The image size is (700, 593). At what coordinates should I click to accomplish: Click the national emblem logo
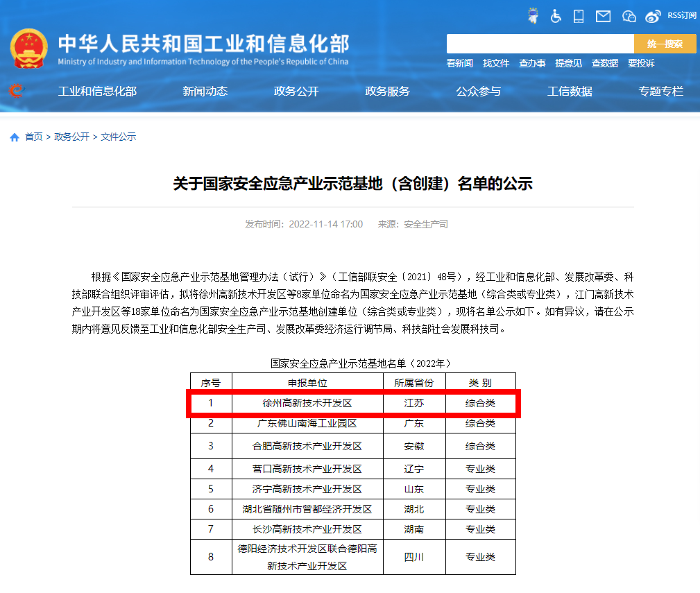(x=28, y=49)
